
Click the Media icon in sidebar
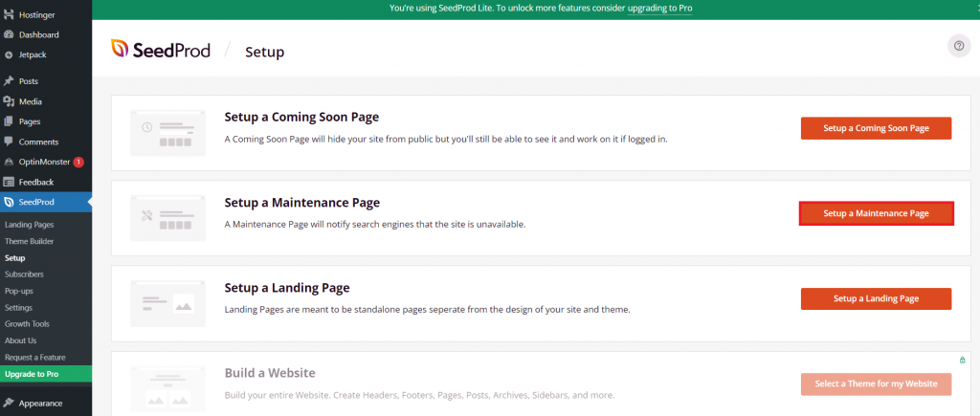tap(9, 101)
